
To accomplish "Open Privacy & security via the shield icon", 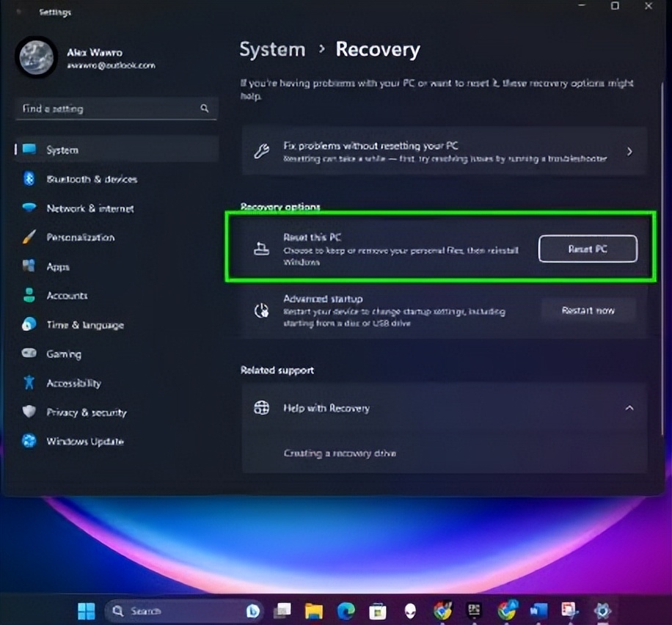I will 28,412.
